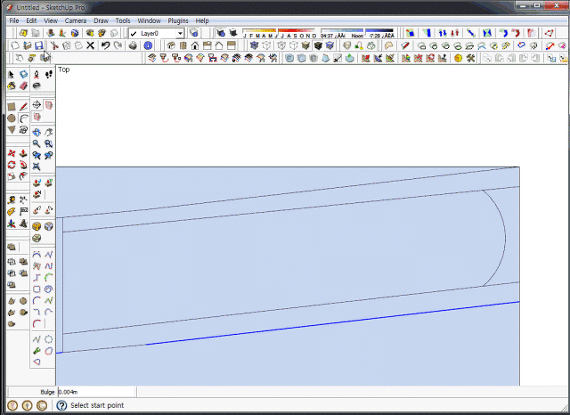Toggle Monochrome face style
The height and width of the screenshot is (415, 570).
(x=330, y=45)
